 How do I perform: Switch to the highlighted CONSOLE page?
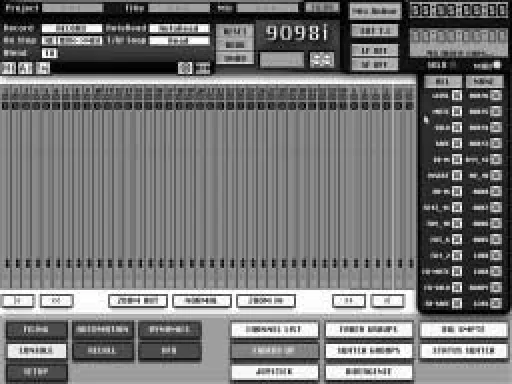pos(36,350)
